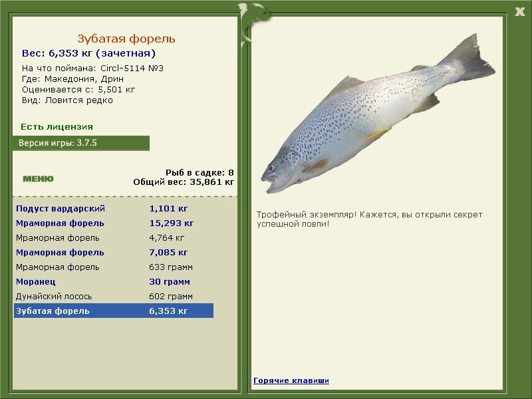
Task: Select highlighted Зубатая форель 6,353 кг row
Action: 114,311
